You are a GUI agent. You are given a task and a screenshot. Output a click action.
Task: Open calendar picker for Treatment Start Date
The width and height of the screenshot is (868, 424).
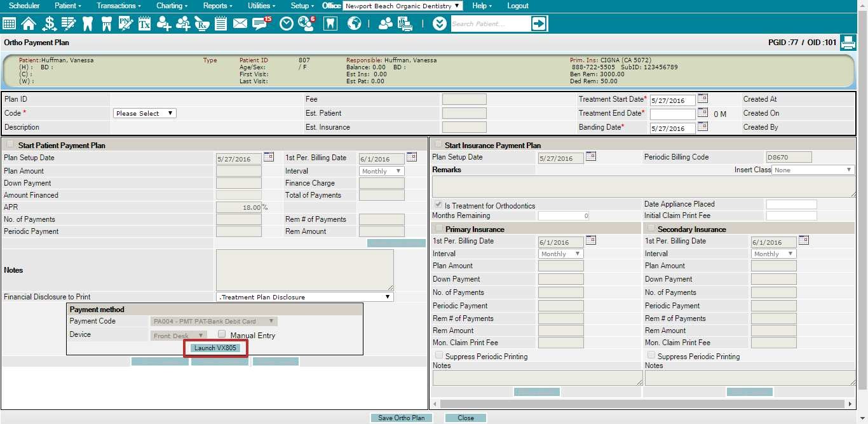[x=703, y=99]
